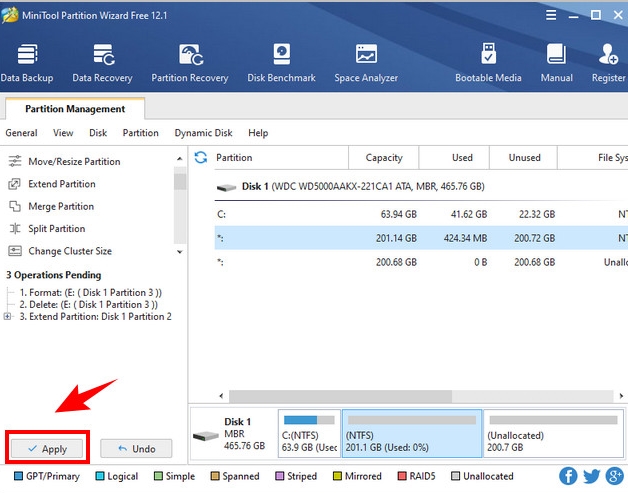
Task: Open the Facebook share icon
Action: (568, 476)
